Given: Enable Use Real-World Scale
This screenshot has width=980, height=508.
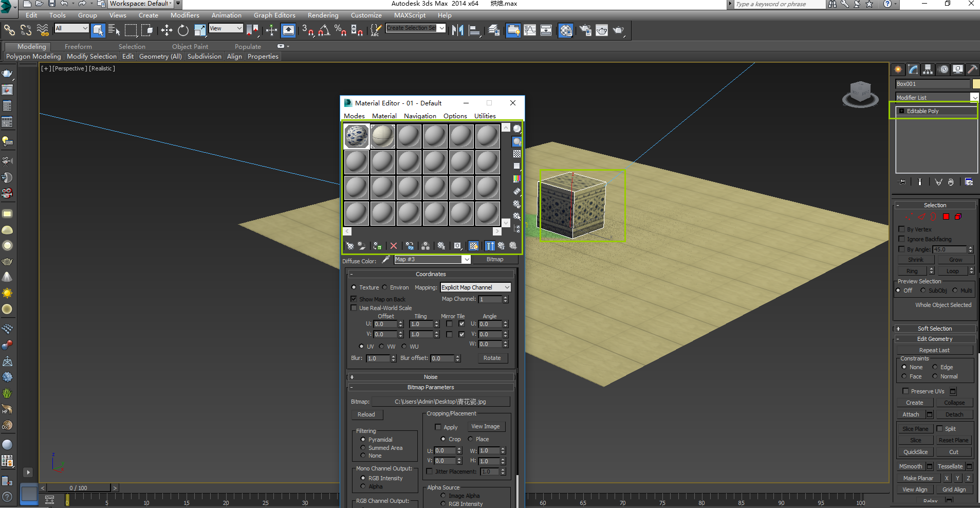Looking at the screenshot, I should tap(354, 307).
